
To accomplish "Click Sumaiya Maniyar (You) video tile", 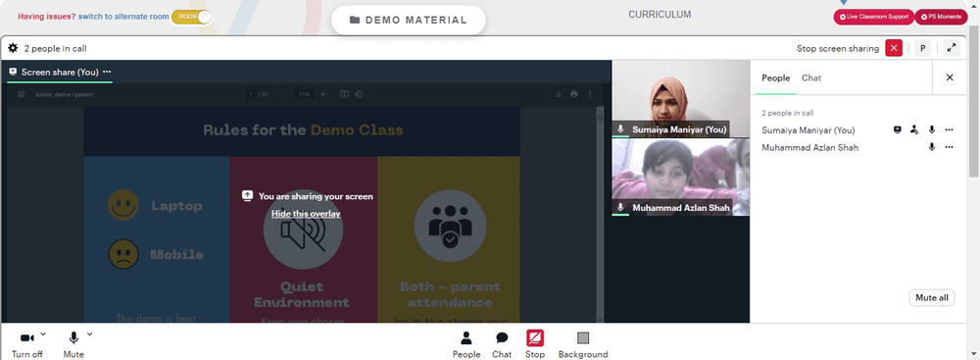I will 681,99.
